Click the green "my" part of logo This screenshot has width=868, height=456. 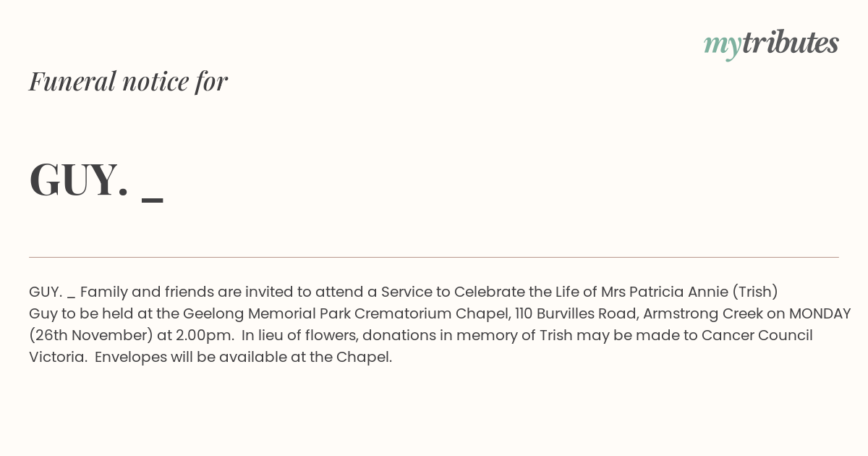coord(723,46)
